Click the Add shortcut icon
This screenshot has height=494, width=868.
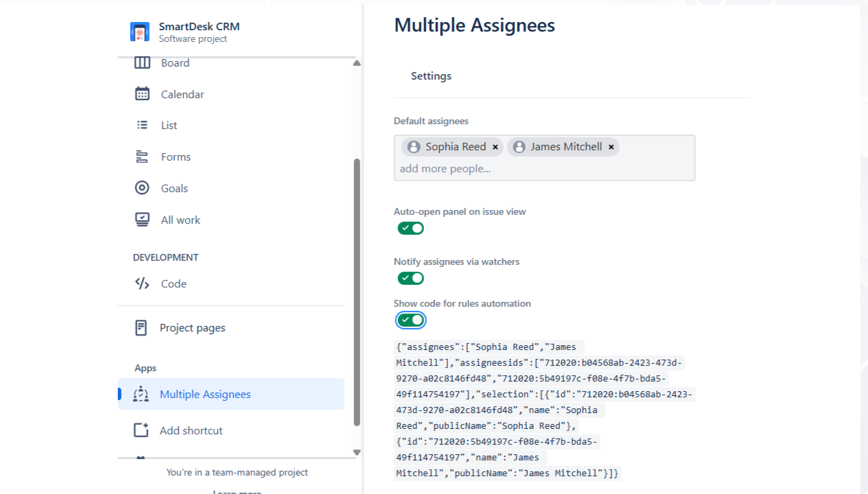(141, 430)
